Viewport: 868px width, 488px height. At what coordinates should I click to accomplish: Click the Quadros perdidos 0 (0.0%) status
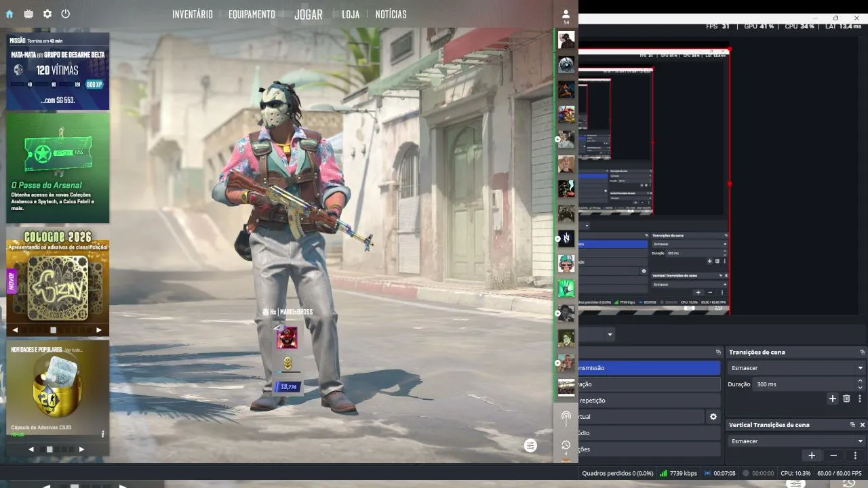(x=618, y=473)
